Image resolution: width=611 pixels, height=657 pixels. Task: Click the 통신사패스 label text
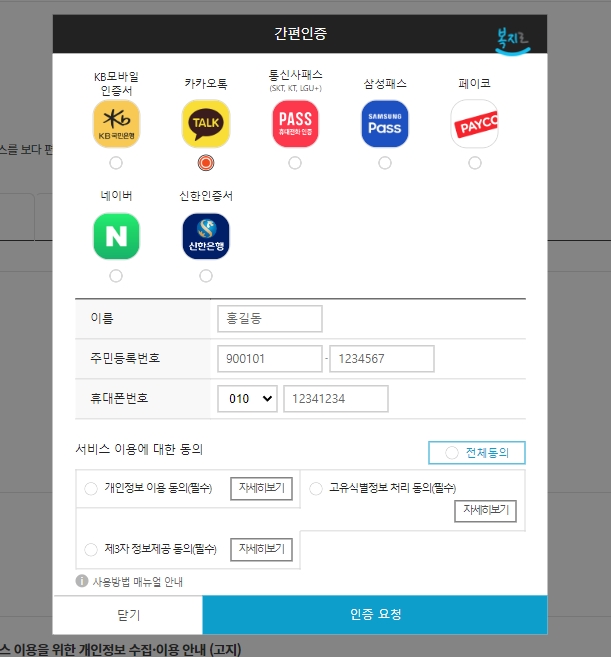click(295, 75)
